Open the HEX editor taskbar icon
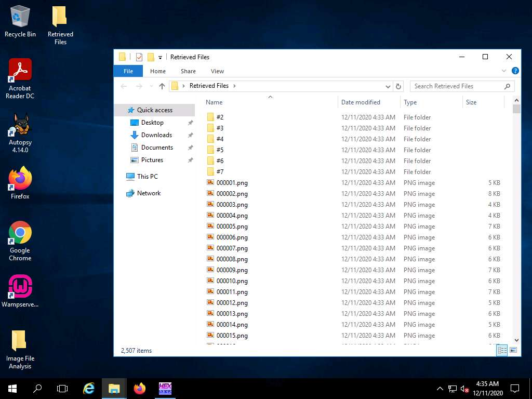Viewport: 532px width, 399px height. [x=165, y=389]
